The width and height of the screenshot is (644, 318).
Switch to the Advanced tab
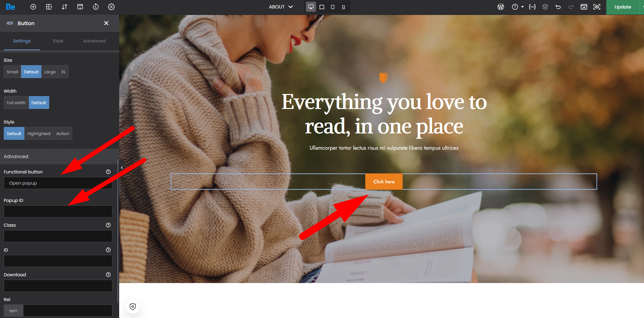coord(94,41)
